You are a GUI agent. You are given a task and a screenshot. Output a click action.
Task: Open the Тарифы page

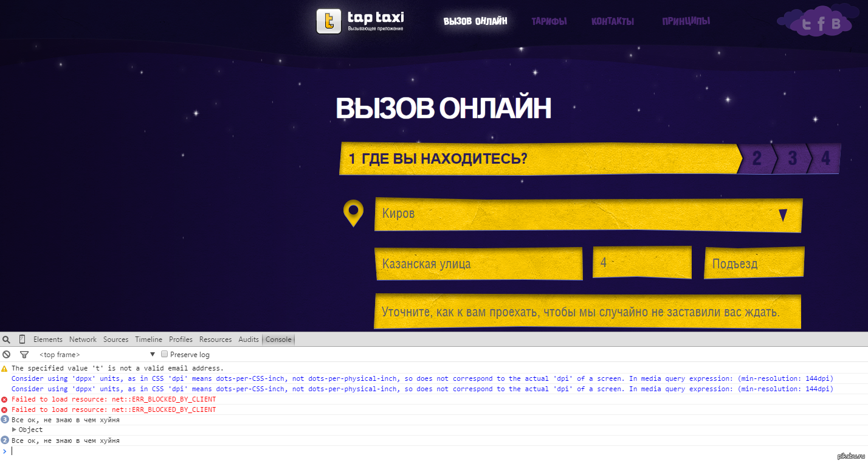(549, 21)
